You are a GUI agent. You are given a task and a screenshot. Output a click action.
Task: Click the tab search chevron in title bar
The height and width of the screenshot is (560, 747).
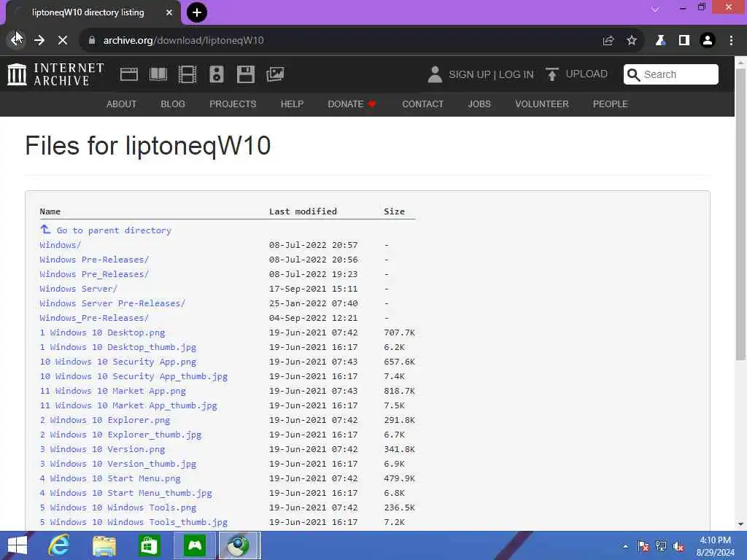[x=655, y=9]
